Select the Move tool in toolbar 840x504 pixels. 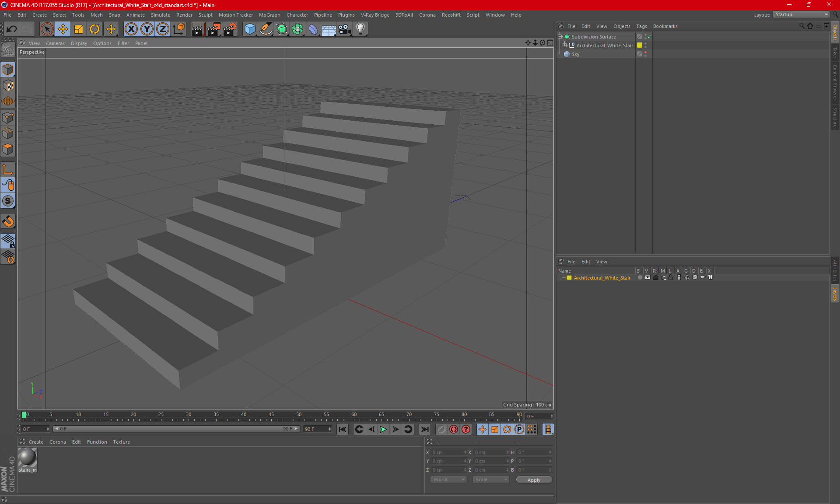coord(63,29)
